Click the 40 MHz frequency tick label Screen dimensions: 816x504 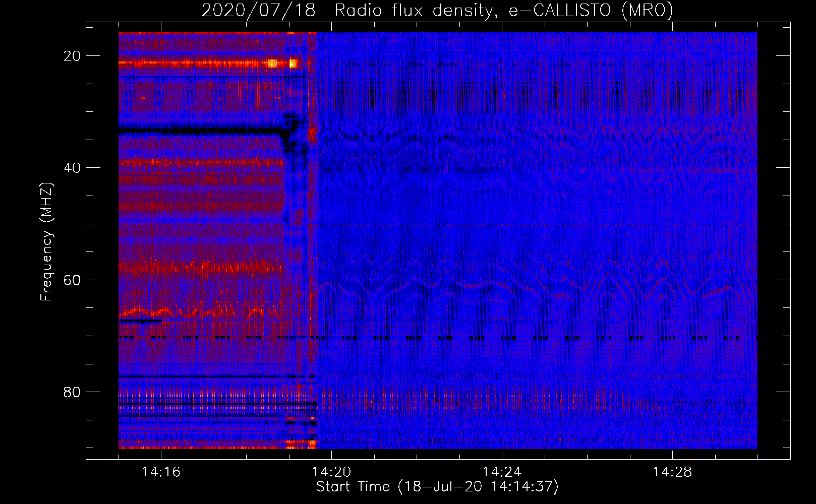[x=72, y=168]
